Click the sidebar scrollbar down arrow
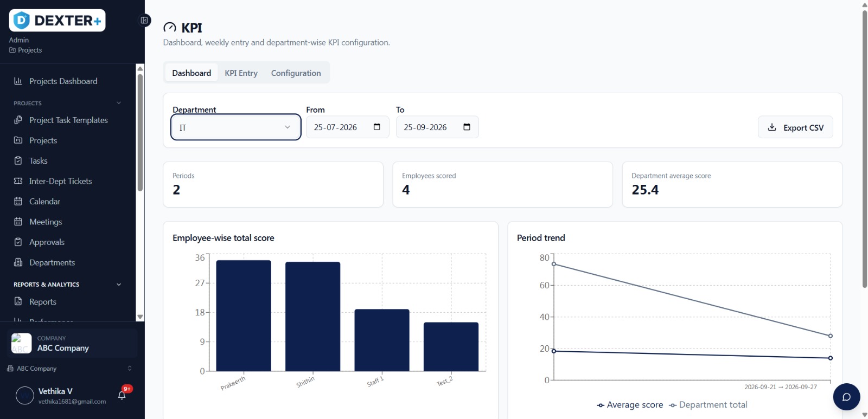Image resolution: width=868 pixels, height=419 pixels. coord(140,317)
